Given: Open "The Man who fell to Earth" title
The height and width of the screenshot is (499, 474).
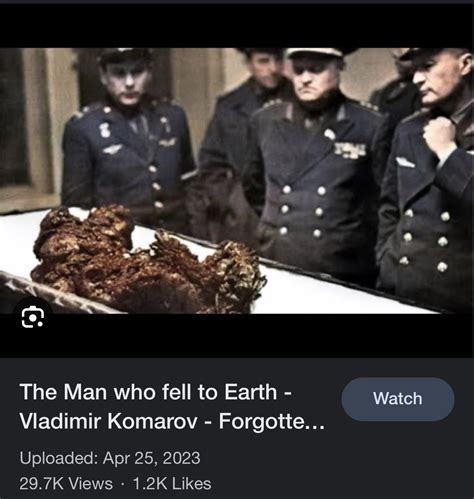Looking at the screenshot, I should [x=156, y=392].
